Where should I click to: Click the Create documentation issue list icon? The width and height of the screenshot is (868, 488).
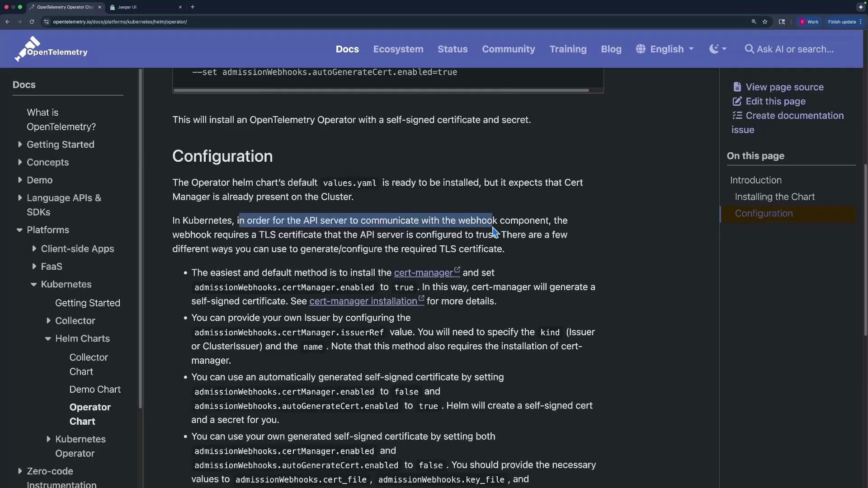point(737,115)
